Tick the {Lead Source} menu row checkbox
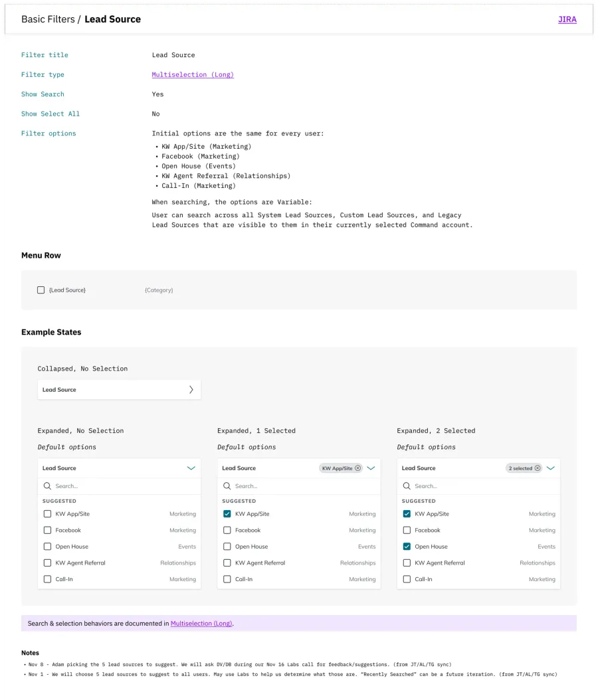The height and width of the screenshot is (700, 598). coord(41,290)
